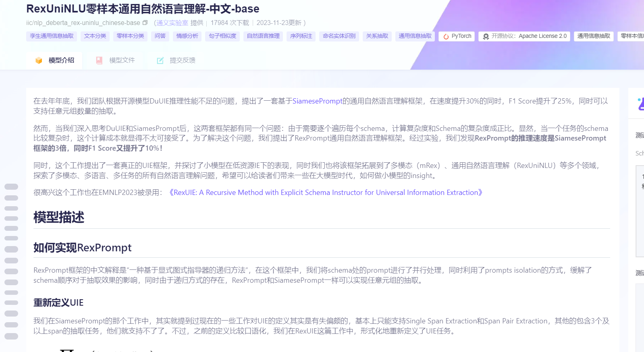Open the 通义实验室 provider link
Screen dimensions: 644x352
[x=172, y=23]
